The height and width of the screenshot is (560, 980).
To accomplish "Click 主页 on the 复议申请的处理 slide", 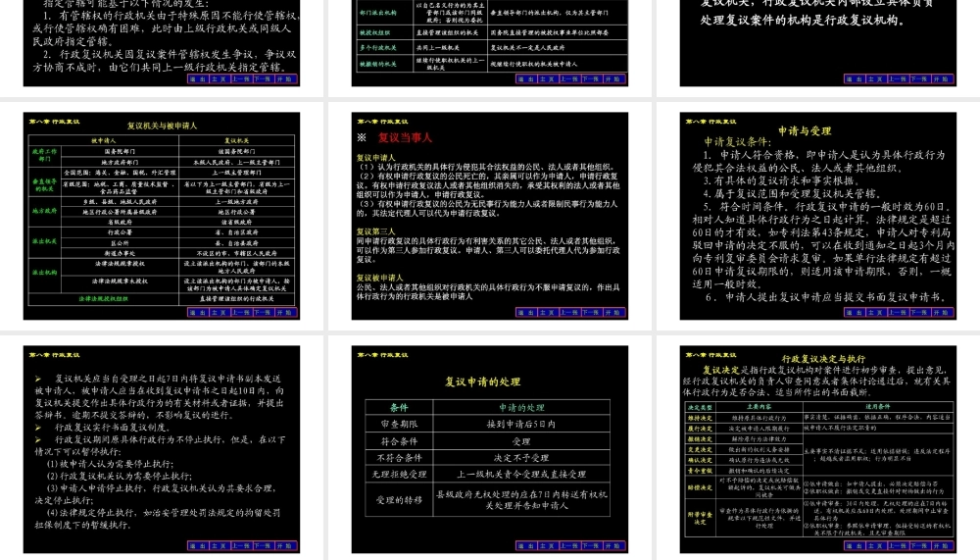I will tap(548, 545).
